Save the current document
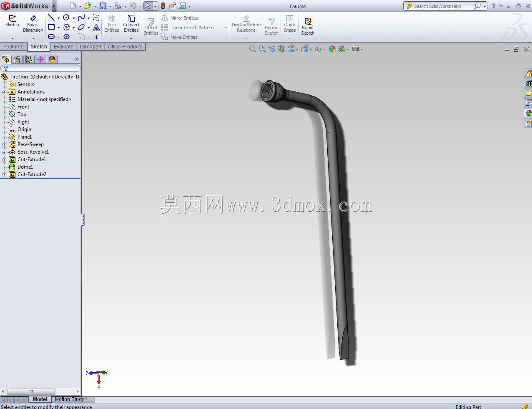The width and height of the screenshot is (532, 409). [103, 6]
